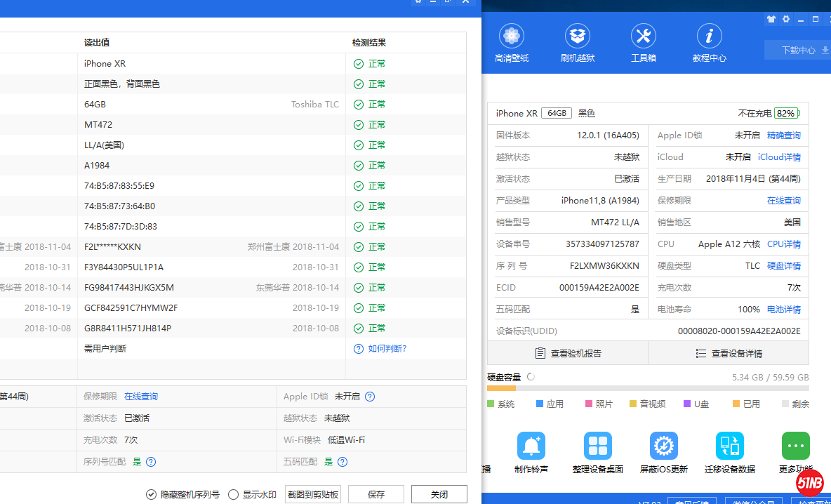Screen dimensions: 831x504
Task: Click the 电池详情 battery details link
Action: click(783, 310)
